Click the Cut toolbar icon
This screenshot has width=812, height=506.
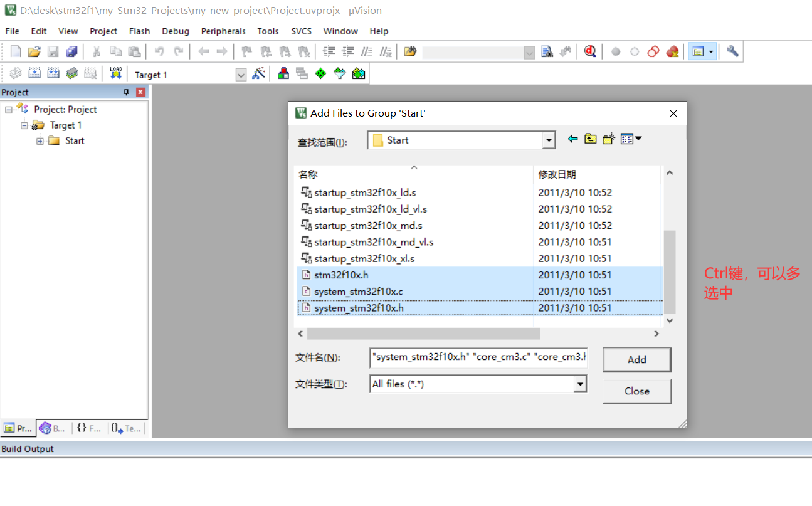pos(97,51)
